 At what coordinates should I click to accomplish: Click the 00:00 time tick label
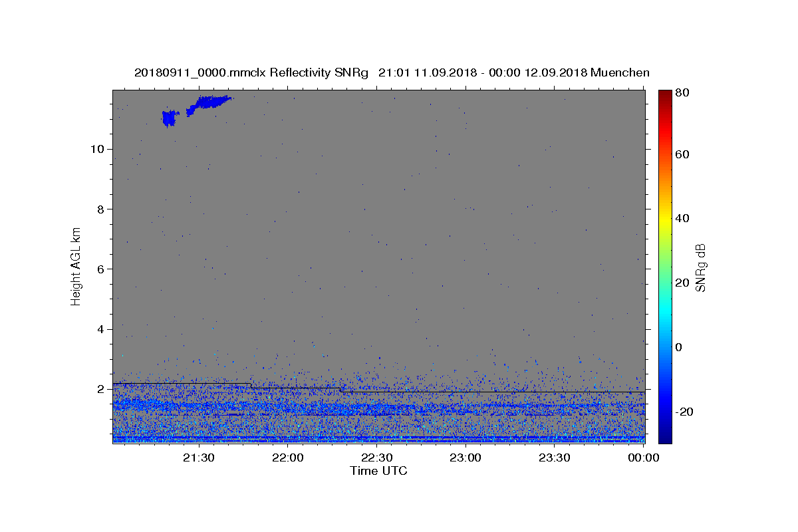pos(643,458)
